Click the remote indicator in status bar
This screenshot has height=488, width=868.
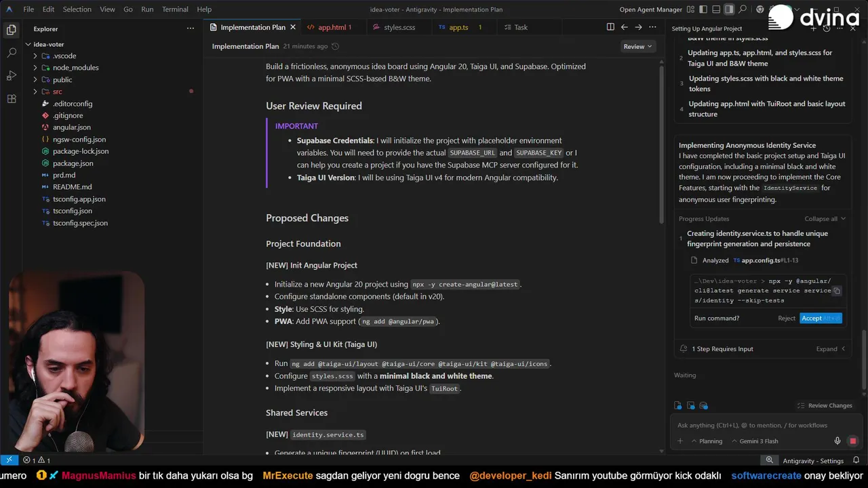[9, 460]
